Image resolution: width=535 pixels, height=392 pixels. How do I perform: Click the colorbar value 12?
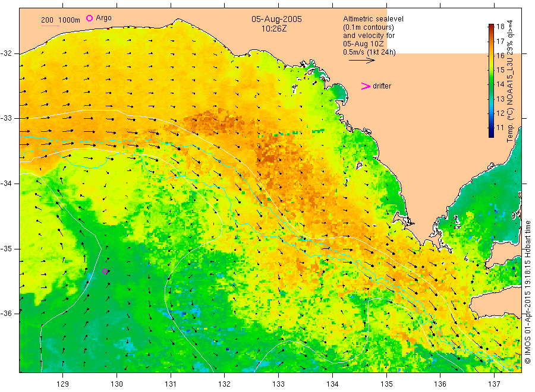pos(501,113)
